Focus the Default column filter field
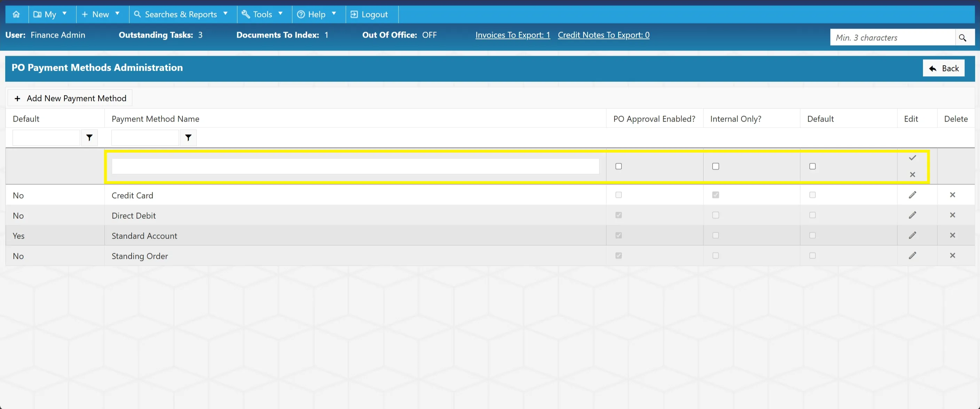980x409 pixels. tap(46, 138)
